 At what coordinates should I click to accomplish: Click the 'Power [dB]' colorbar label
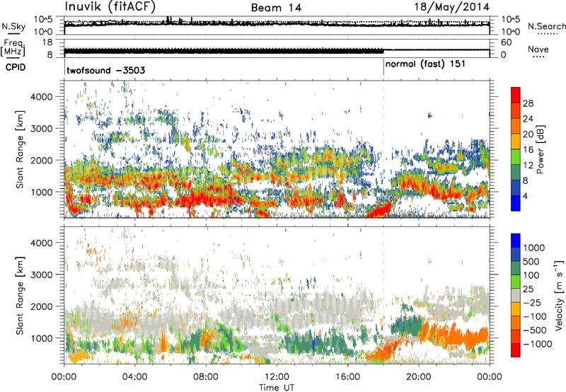540,149
